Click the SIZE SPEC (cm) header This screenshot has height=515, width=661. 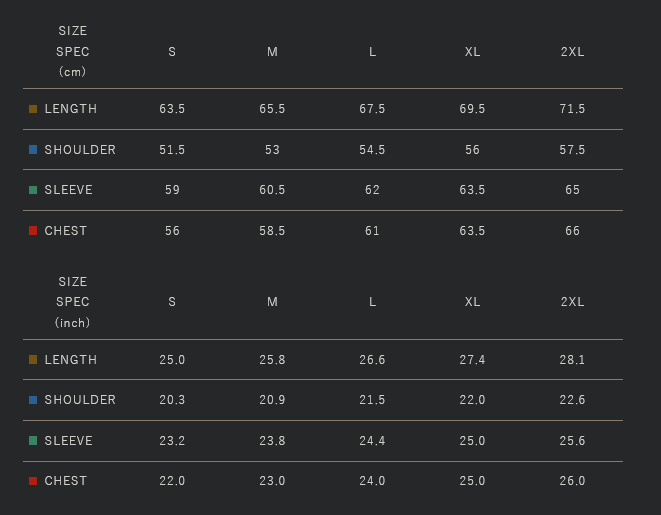(72, 52)
